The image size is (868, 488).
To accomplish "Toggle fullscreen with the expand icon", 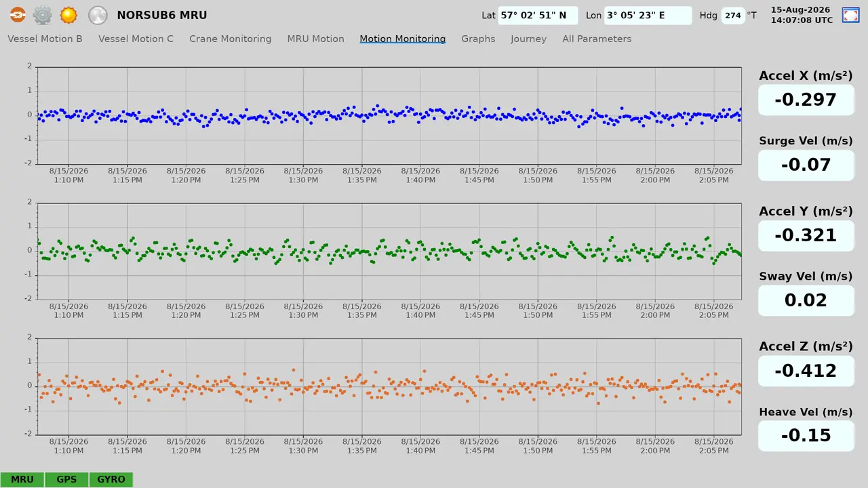I will pos(850,15).
